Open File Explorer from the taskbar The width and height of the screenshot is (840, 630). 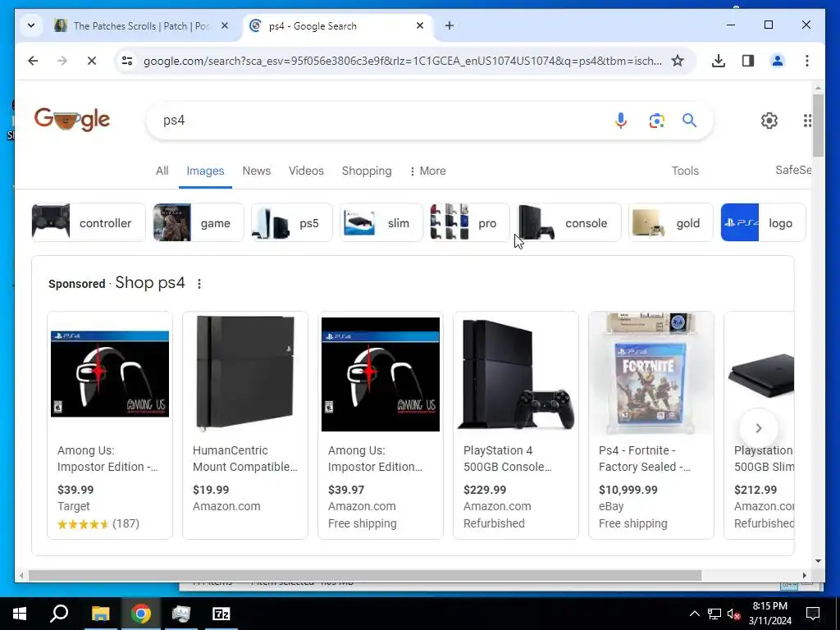[x=100, y=614]
